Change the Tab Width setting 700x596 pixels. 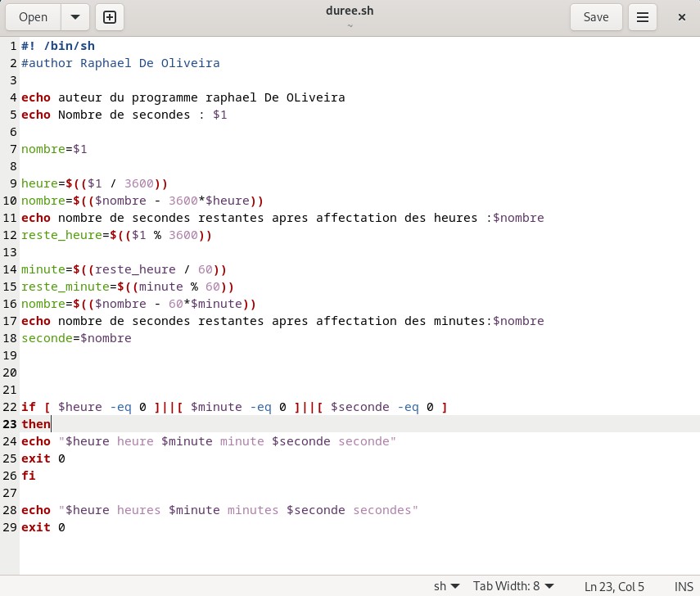pos(513,586)
